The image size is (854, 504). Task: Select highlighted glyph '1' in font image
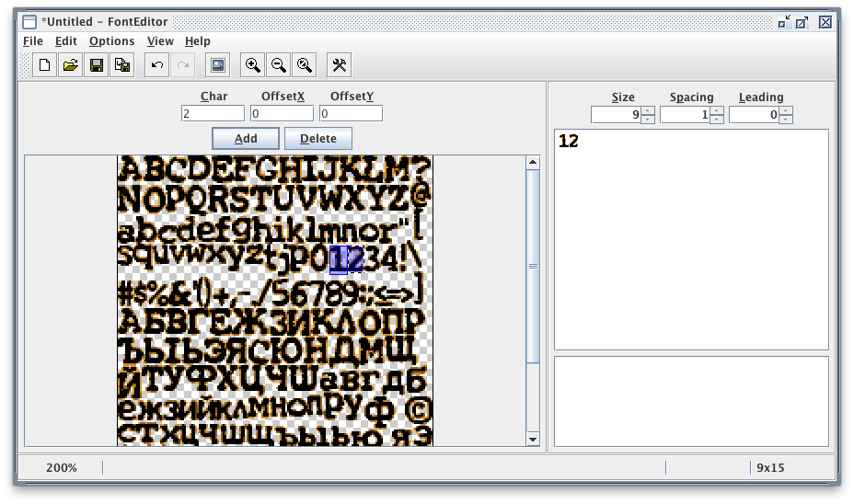click(339, 260)
